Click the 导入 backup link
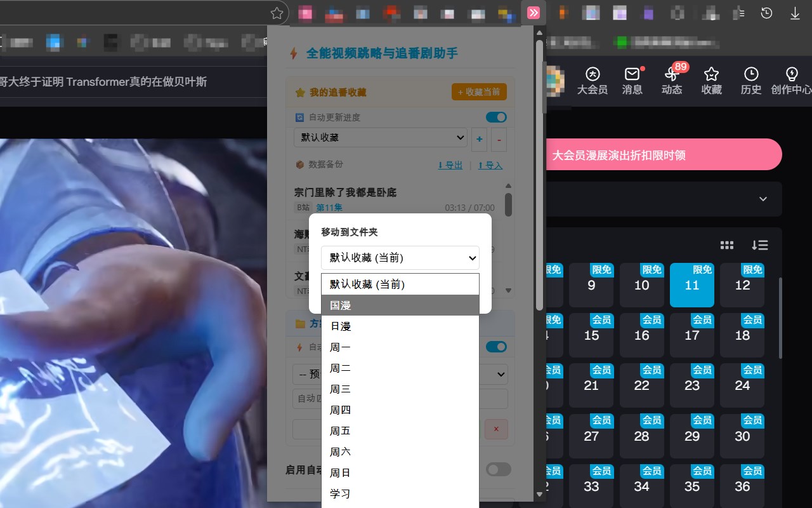The width and height of the screenshot is (812, 508). tap(490, 165)
